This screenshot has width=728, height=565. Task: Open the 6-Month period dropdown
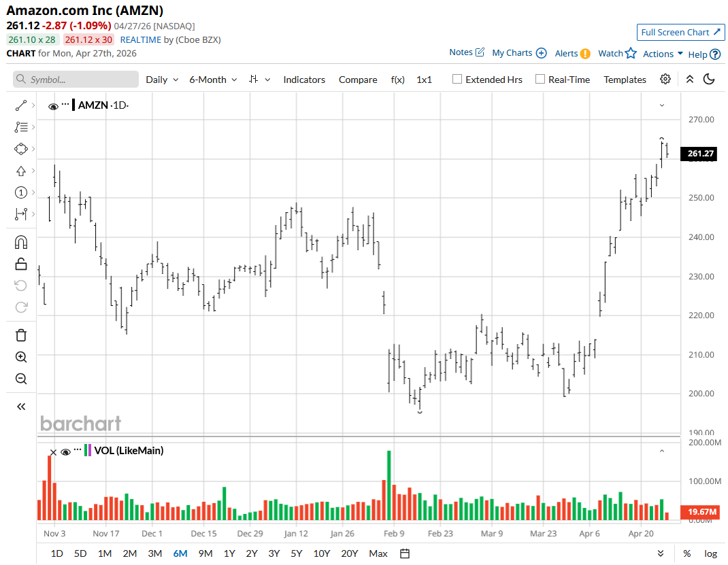click(213, 80)
